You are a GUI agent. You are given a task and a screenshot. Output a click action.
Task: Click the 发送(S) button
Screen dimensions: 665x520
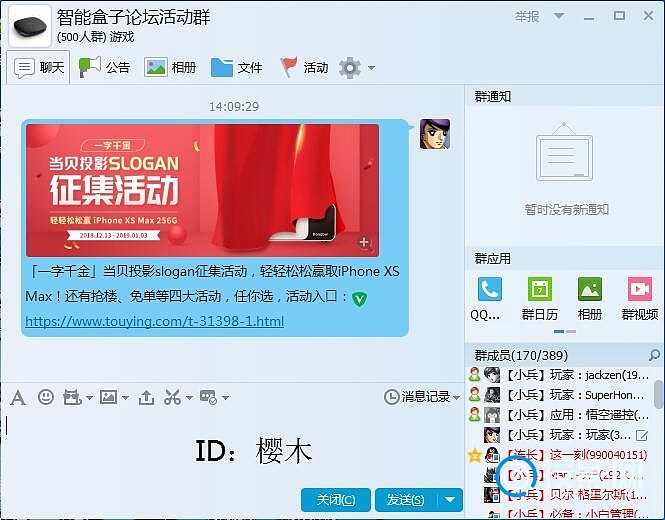405,500
